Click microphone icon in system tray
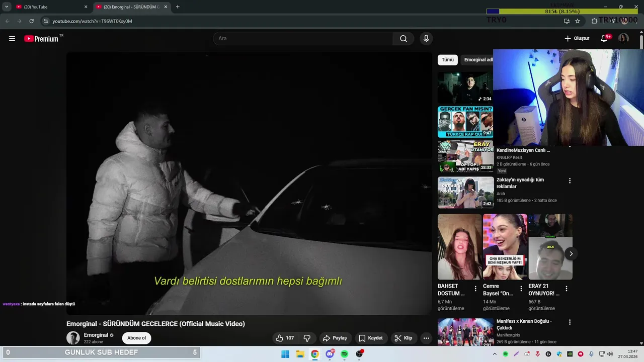 tap(591, 354)
